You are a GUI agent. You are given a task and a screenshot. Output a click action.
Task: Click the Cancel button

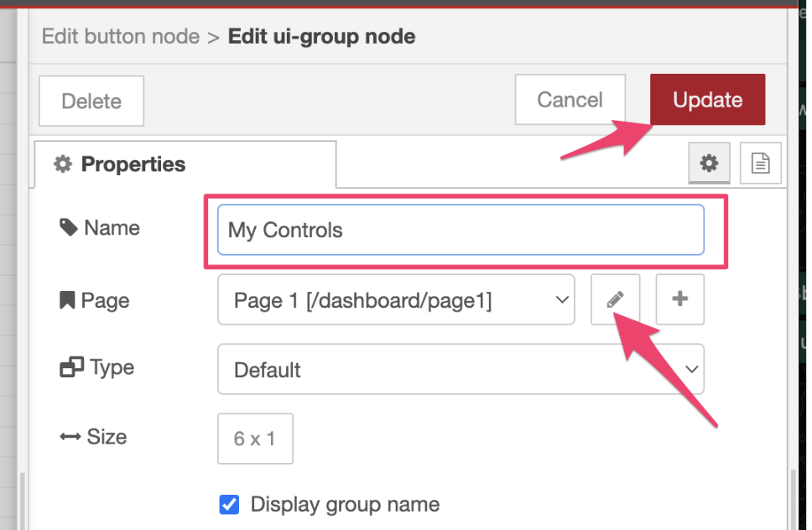[x=570, y=99]
